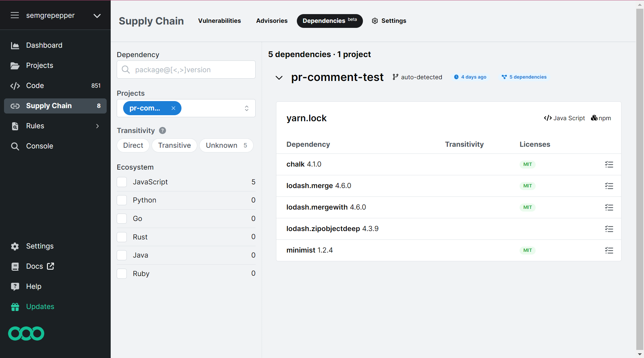Check the Python ecosystem checkbox
This screenshot has width=644, height=358.
(122, 200)
